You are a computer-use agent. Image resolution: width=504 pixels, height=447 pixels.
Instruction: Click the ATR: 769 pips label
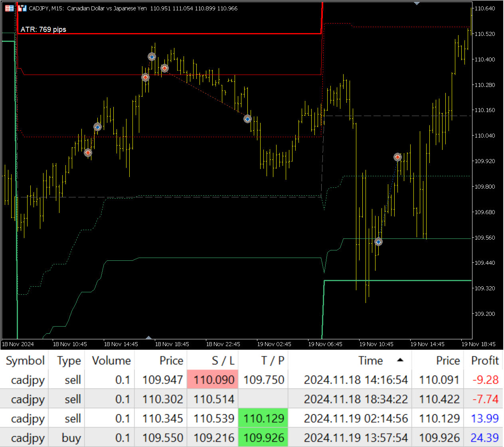pyautogui.click(x=43, y=30)
